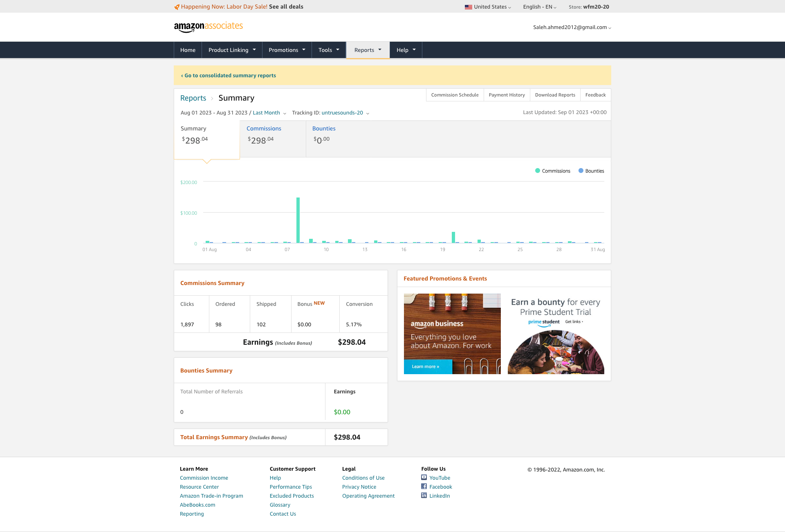Expand the Reports menu
This screenshot has height=532, width=785.
[x=368, y=50]
